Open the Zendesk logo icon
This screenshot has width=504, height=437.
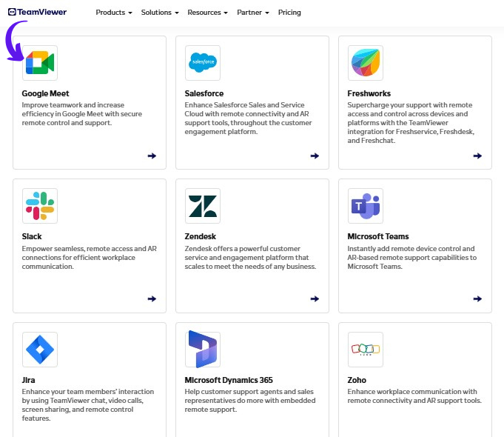(x=203, y=206)
